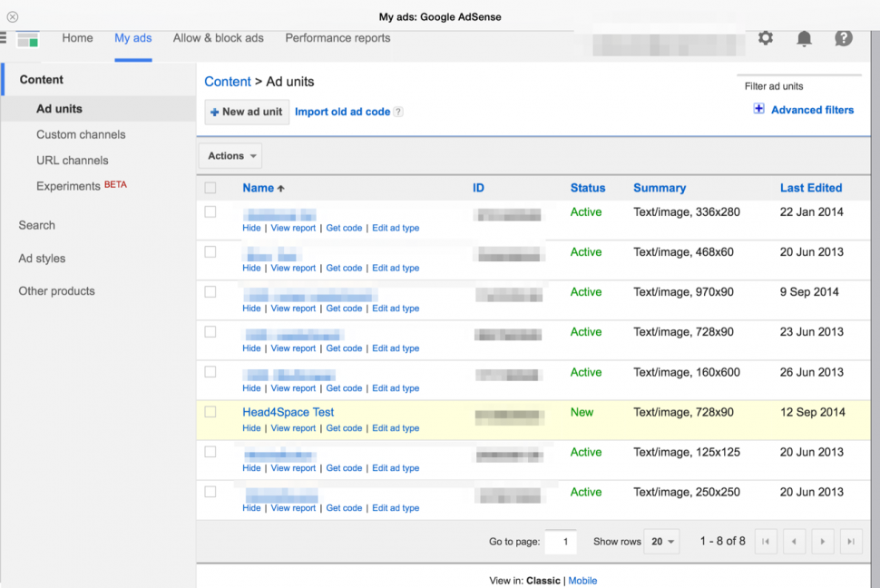Switch to the Mobile view
This screenshot has height=588, width=880.
582,581
